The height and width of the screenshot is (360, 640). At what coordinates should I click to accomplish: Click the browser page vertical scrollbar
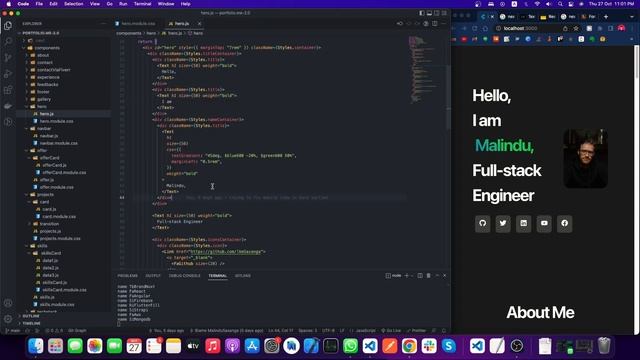pos(636,61)
